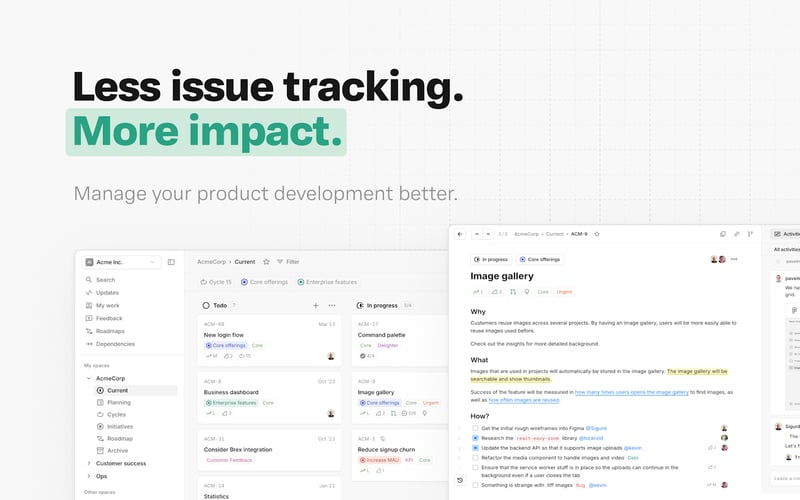
Task: Check the Get initial rough wireframes task
Action: tap(475, 428)
